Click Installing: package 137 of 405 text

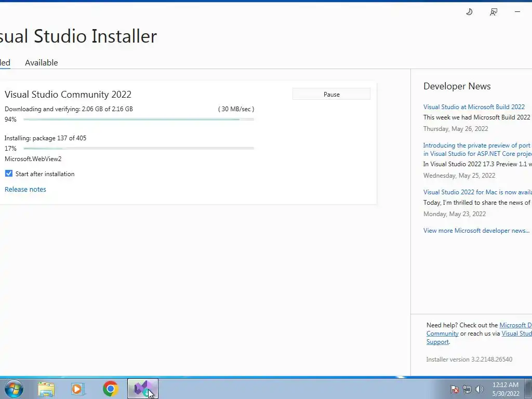[x=46, y=138]
